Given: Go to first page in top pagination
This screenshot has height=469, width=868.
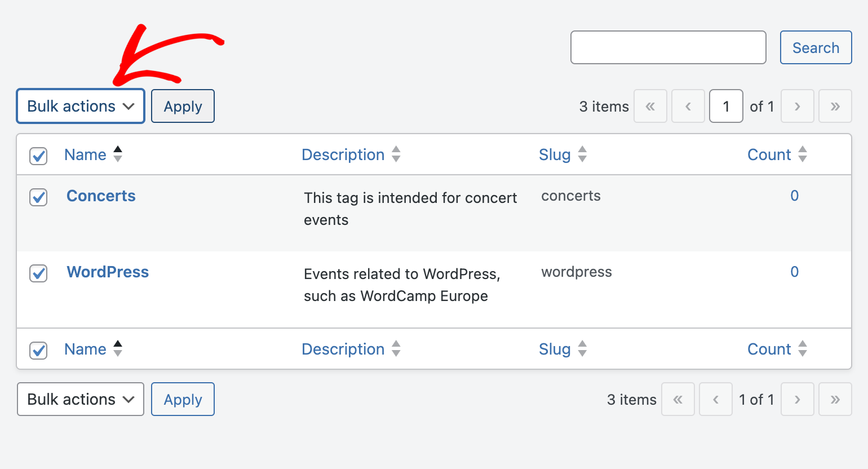Looking at the screenshot, I should (650, 106).
